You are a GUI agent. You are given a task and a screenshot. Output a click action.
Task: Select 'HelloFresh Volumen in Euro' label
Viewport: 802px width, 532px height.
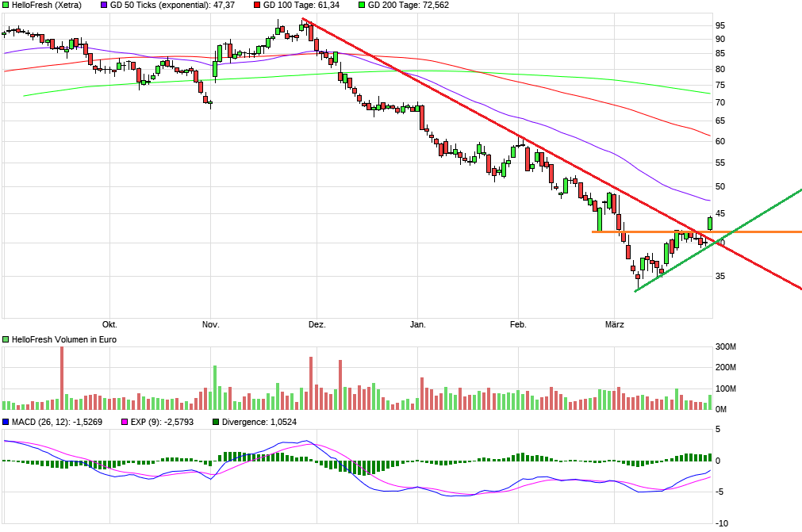pyautogui.click(x=64, y=339)
